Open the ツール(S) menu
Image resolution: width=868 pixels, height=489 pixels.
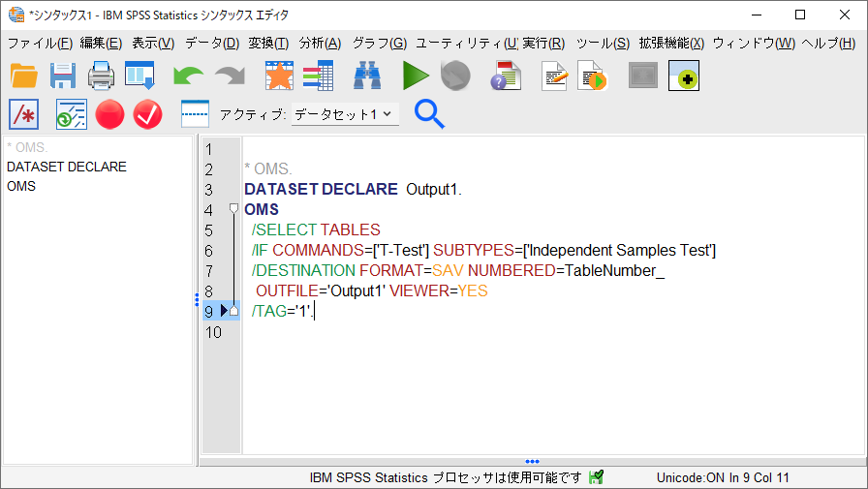point(603,44)
